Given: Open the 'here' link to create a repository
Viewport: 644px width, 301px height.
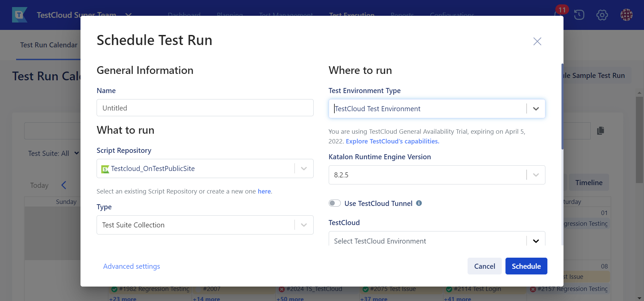Looking at the screenshot, I should pyautogui.click(x=264, y=191).
